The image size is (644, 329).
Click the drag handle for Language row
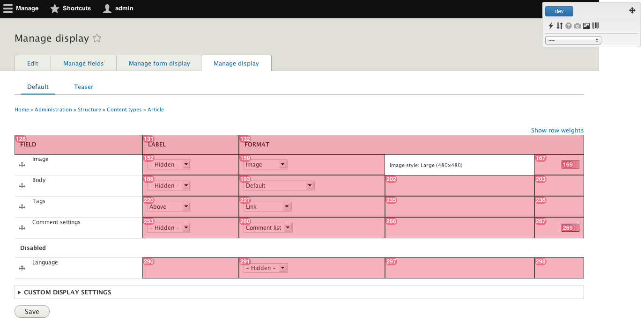(22, 268)
